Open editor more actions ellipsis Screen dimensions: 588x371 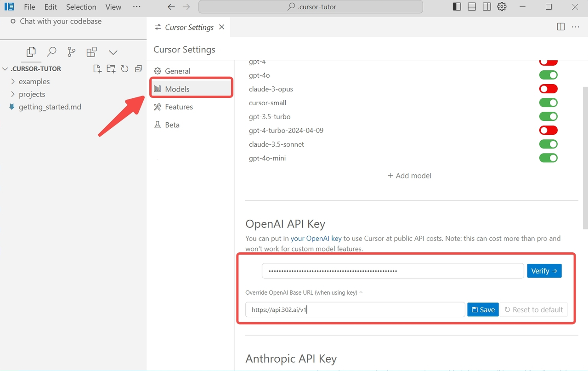click(575, 27)
